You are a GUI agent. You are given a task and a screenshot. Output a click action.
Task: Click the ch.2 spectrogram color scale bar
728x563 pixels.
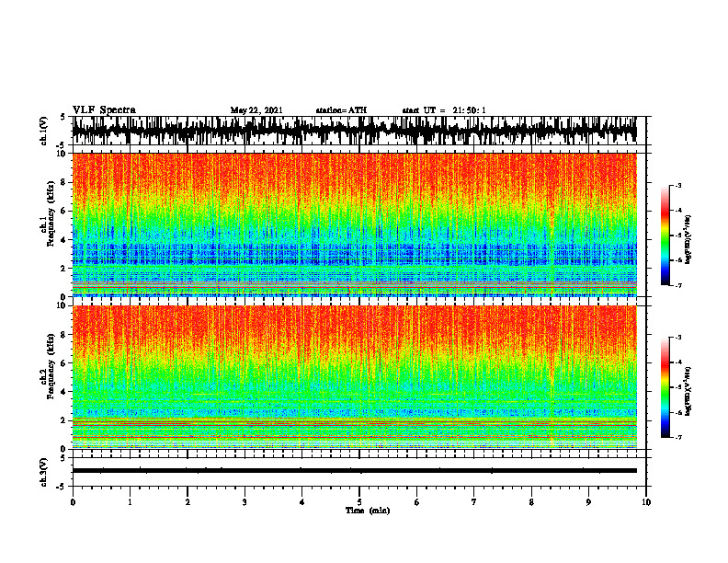coord(665,387)
